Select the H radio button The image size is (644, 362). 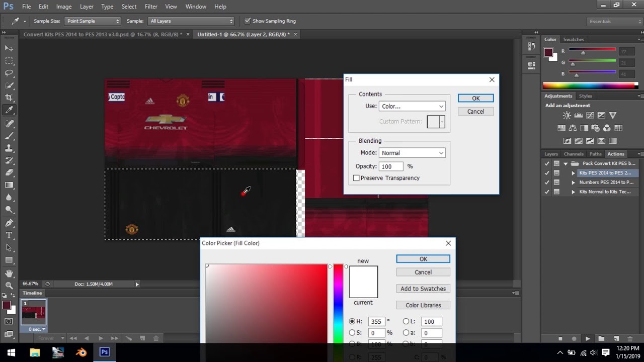click(352, 321)
